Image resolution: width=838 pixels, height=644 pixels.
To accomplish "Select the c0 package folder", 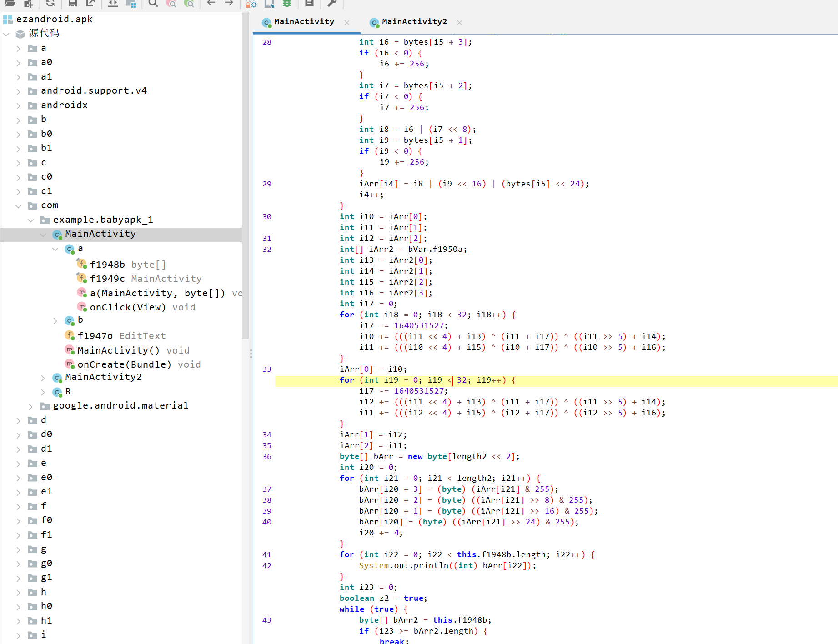I will coord(46,176).
